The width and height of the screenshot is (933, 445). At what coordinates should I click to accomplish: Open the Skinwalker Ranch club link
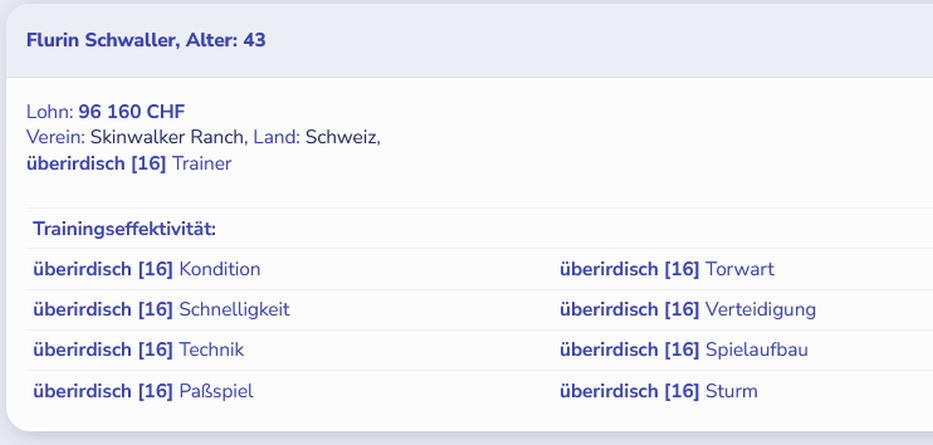pyautogui.click(x=168, y=137)
